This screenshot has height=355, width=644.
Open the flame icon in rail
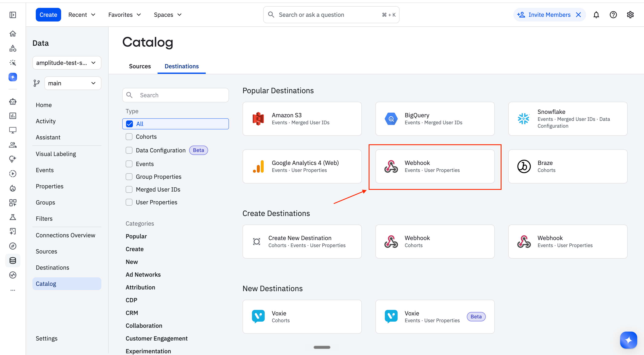tap(13, 188)
